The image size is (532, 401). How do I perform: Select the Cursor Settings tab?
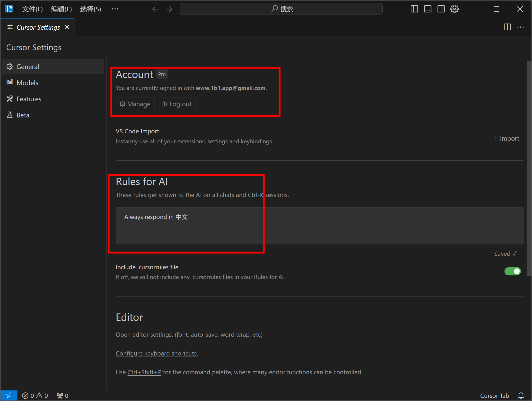38,27
